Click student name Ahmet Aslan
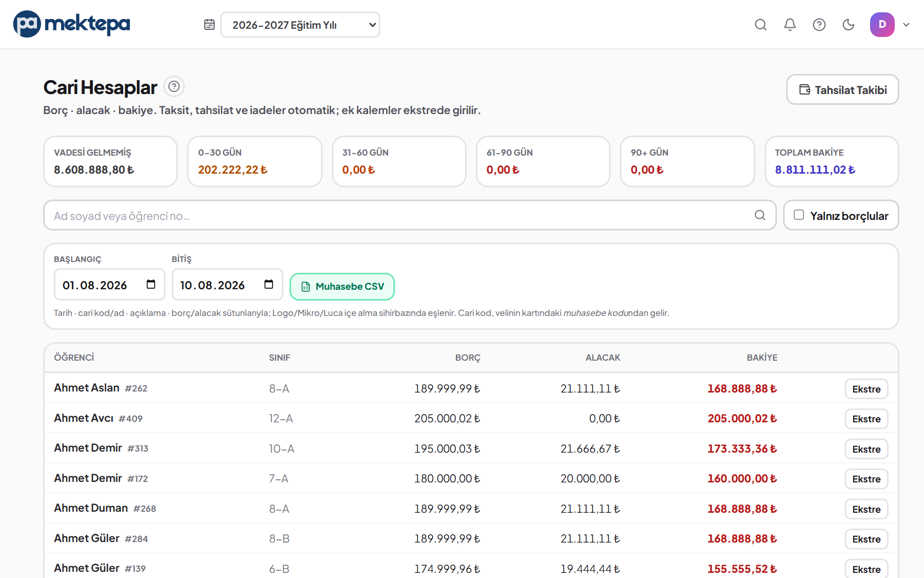 87,388
